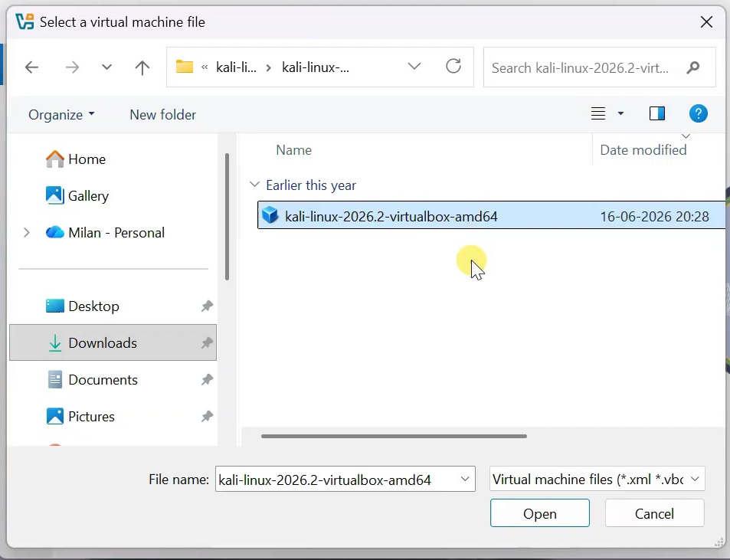Image resolution: width=730 pixels, height=560 pixels.
Task: Open Gallery in the navigation pane
Action: click(x=88, y=196)
